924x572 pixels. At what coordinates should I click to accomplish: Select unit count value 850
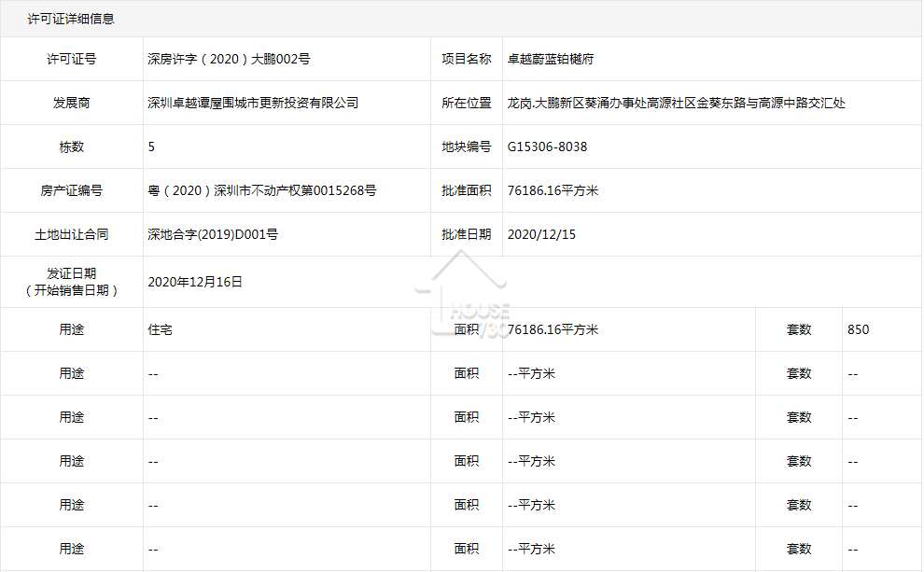pyautogui.click(x=858, y=329)
